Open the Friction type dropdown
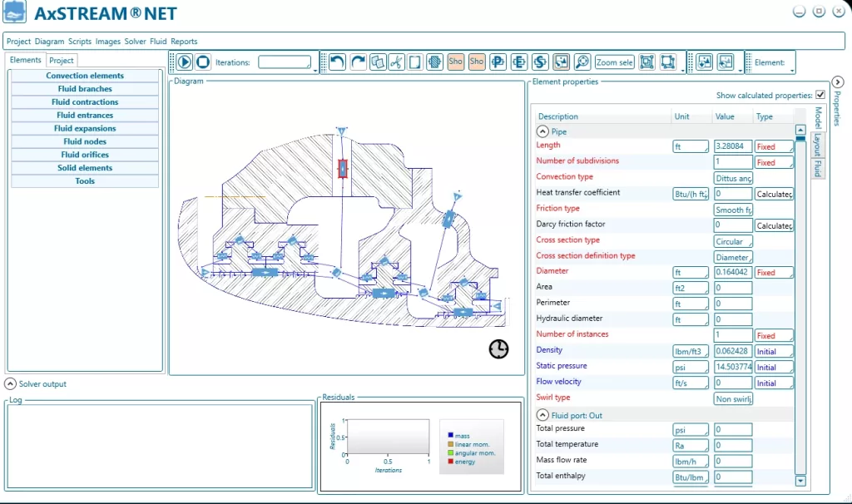852x504 pixels. 733,210
